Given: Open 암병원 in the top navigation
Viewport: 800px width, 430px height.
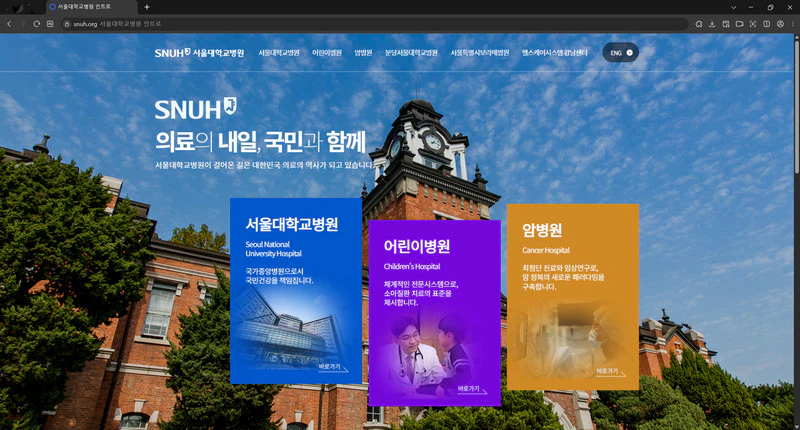Looking at the screenshot, I should pos(363,53).
